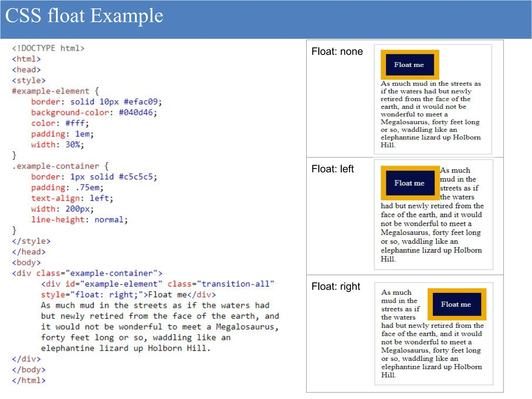Click the '<head>' opening tag line
This screenshot has width=532, height=399.
(26, 70)
